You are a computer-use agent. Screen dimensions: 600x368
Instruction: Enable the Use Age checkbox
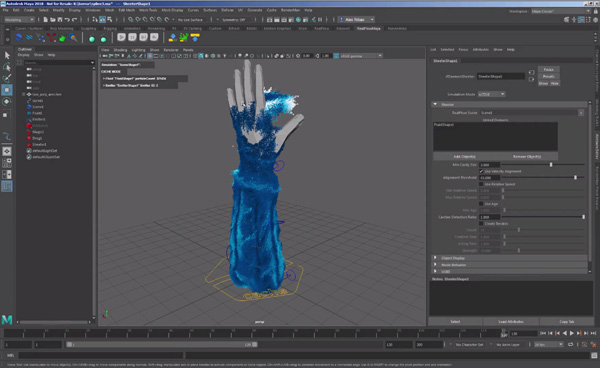point(481,204)
